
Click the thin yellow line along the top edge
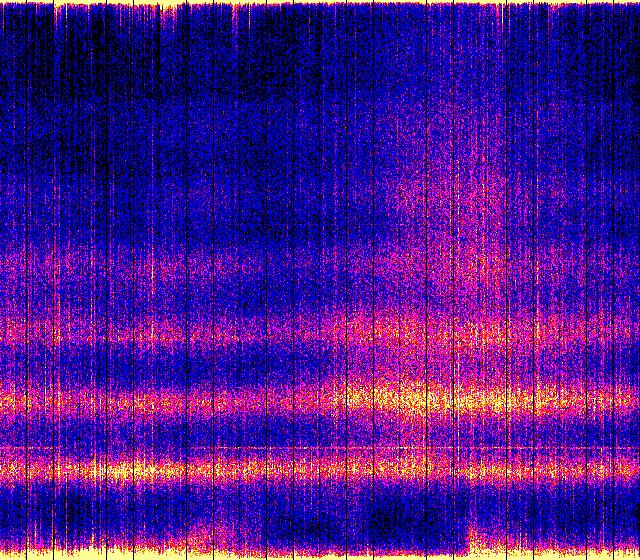click(x=120, y=4)
